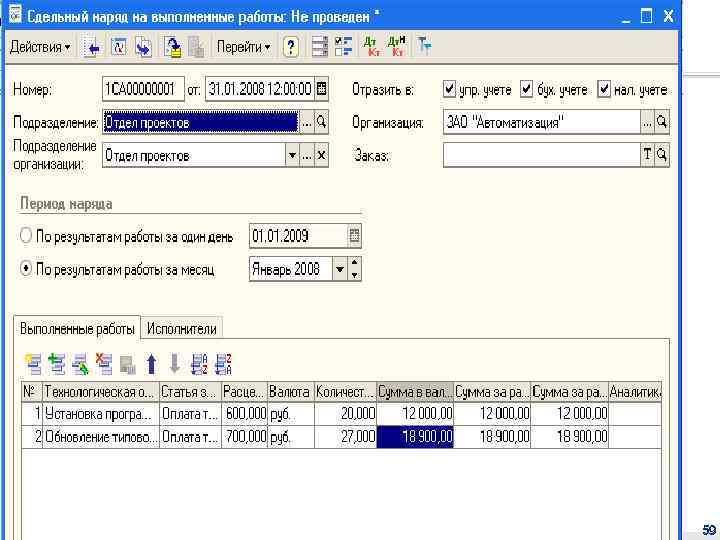Click magnifier icon next to Подразделение
The width and height of the screenshot is (720, 540).
click(x=321, y=123)
